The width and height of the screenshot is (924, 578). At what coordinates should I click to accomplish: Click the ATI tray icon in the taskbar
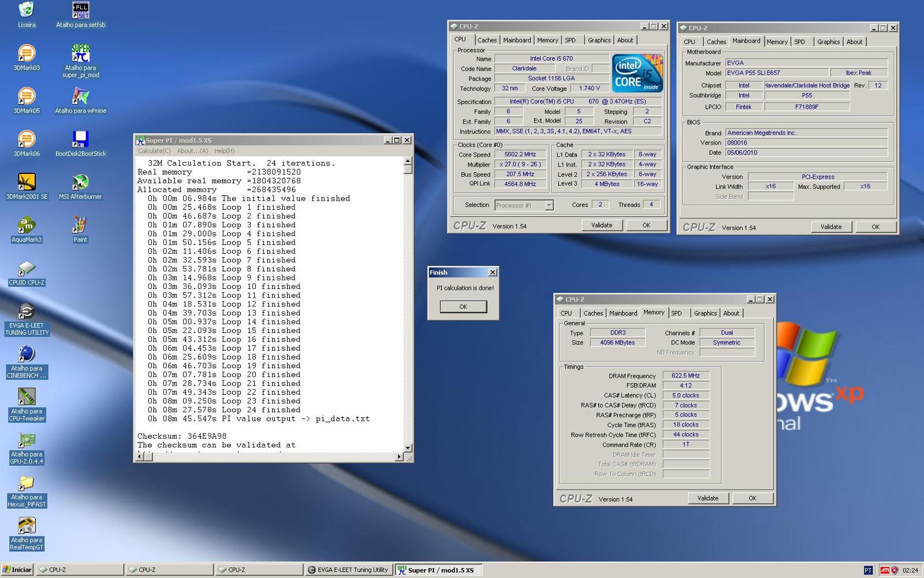(885, 570)
